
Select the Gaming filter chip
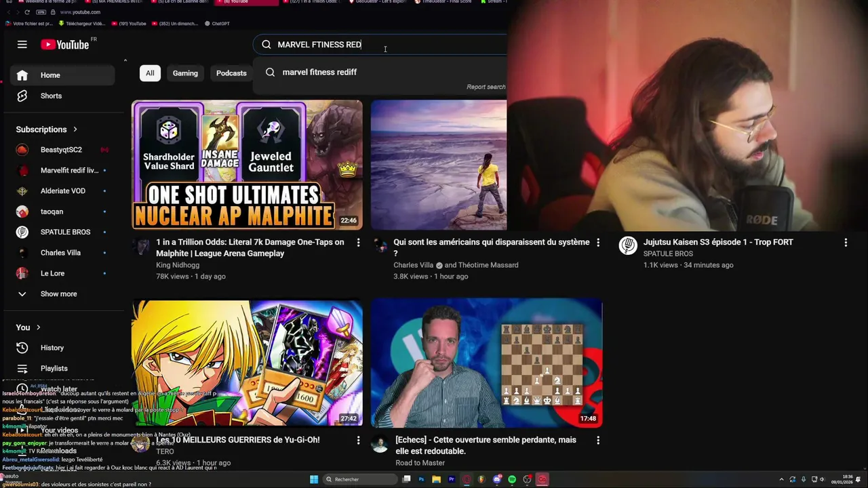(185, 73)
